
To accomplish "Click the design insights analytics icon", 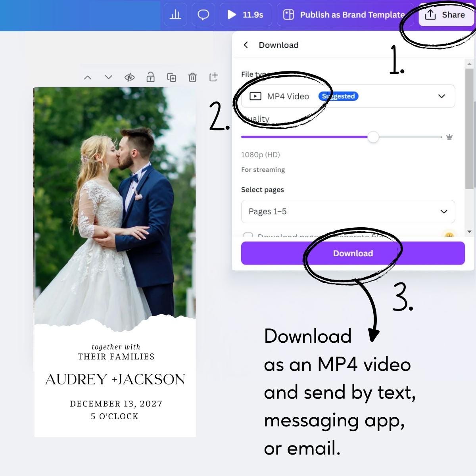I will click(x=175, y=15).
